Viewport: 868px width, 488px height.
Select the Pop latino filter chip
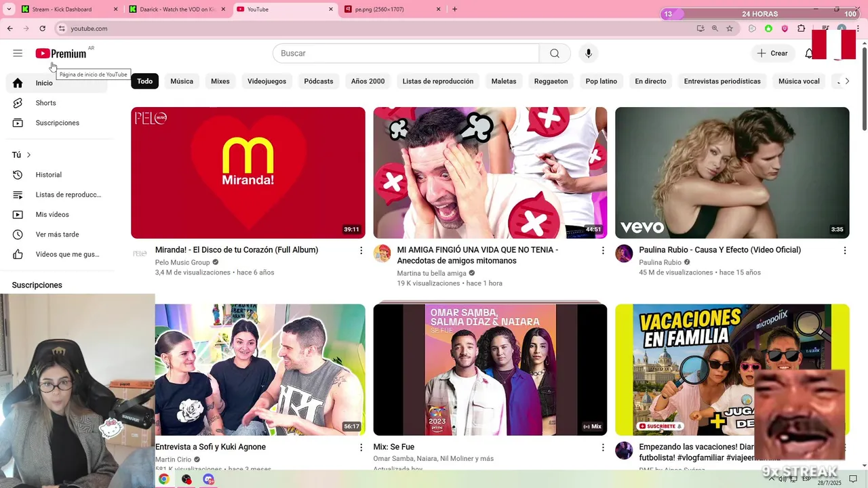pos(601,81)
